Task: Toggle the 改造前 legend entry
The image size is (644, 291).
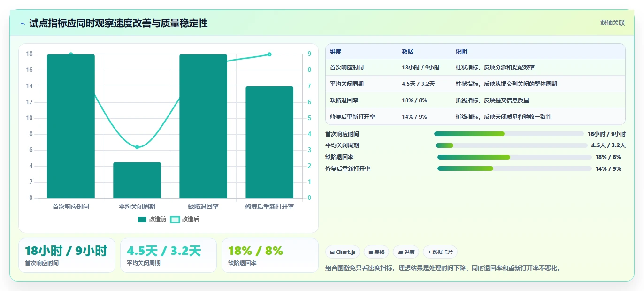Action: (x=152, y=219)
